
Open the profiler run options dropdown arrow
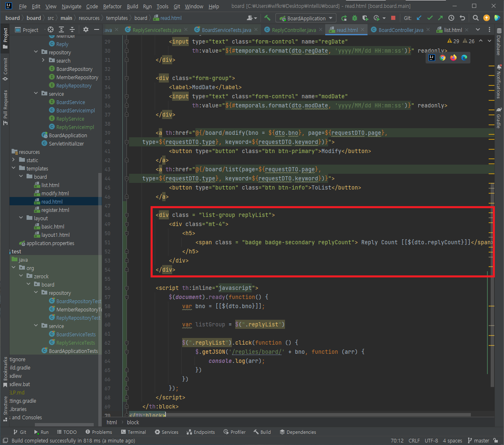pos(384,18)
